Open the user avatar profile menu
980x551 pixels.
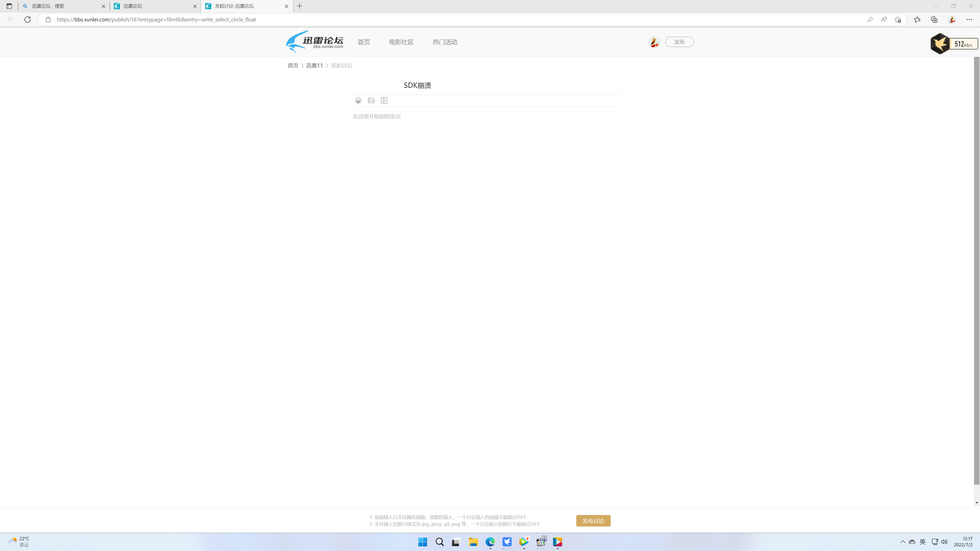coord(654,42)
